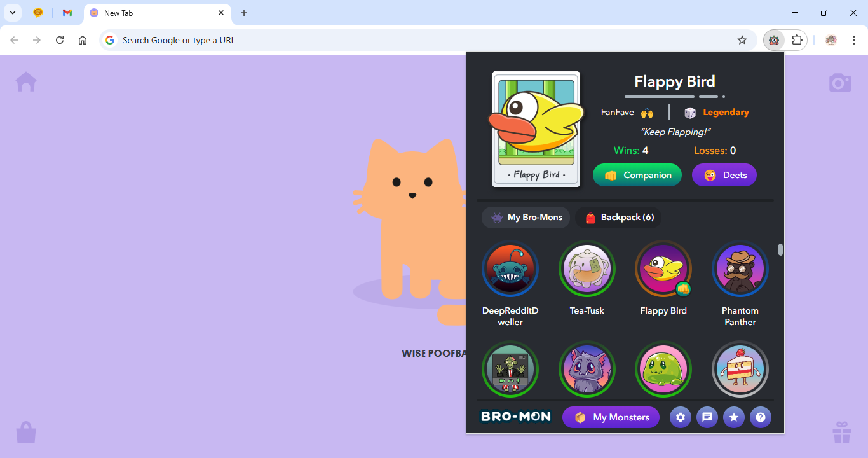Click the Legendary rarity label
This screenshot has width=868, height=458.
point(726,112)
